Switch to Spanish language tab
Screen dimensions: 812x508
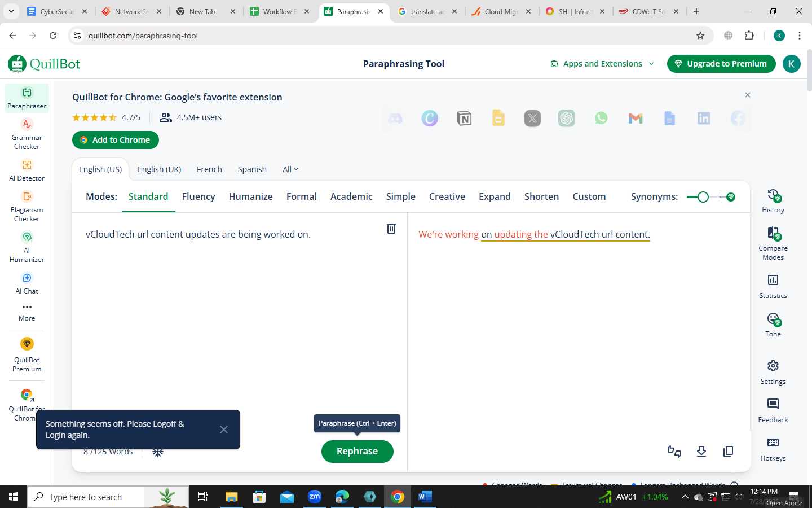[252, 169]
